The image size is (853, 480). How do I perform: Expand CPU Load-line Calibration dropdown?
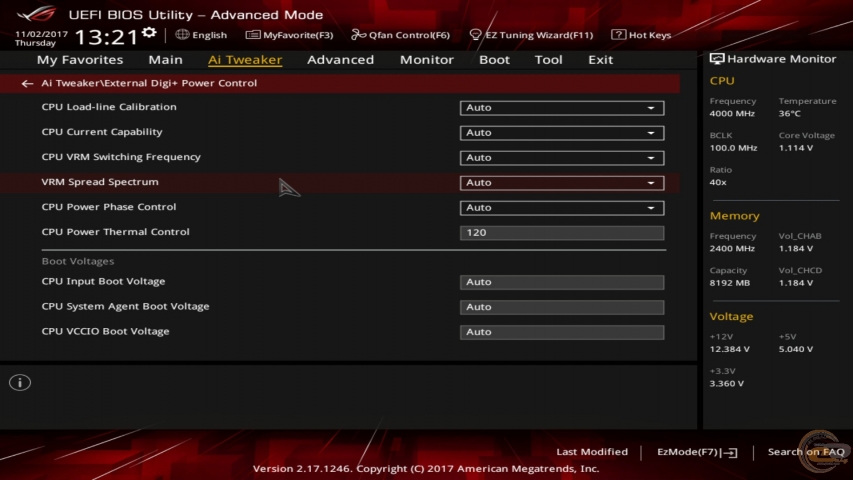561,108
